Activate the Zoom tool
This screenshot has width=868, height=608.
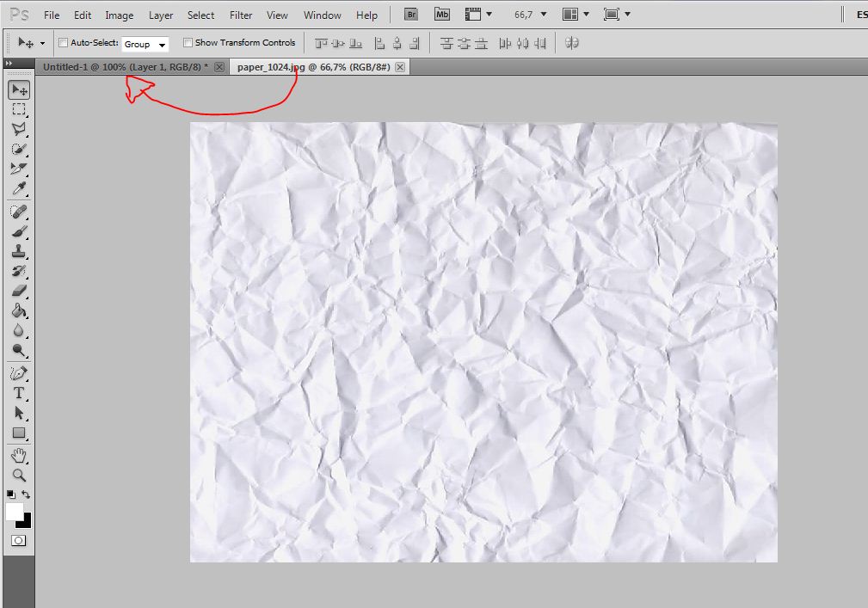pos(20,475)
